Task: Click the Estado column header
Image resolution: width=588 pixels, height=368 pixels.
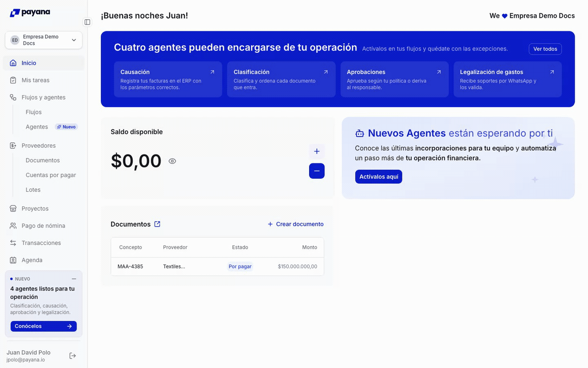Action: pos(240,247)
